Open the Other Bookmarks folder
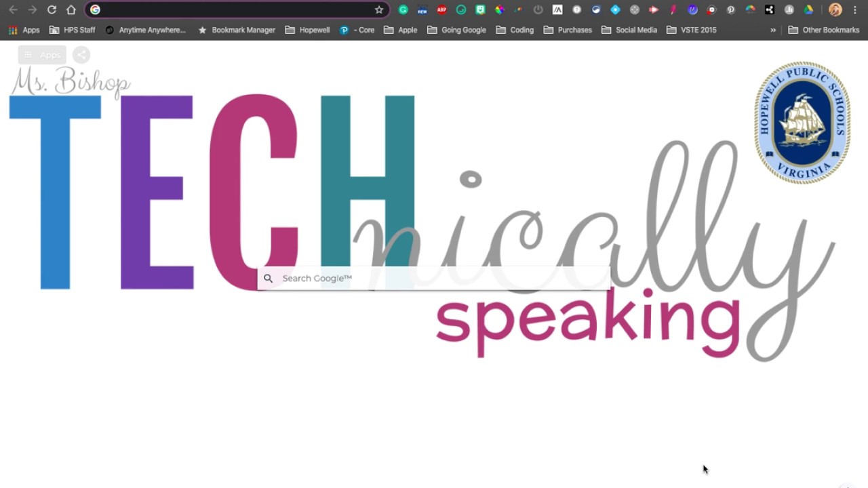Screen dimensions: 868x488 pyautogui.click(x=824, y=30)
